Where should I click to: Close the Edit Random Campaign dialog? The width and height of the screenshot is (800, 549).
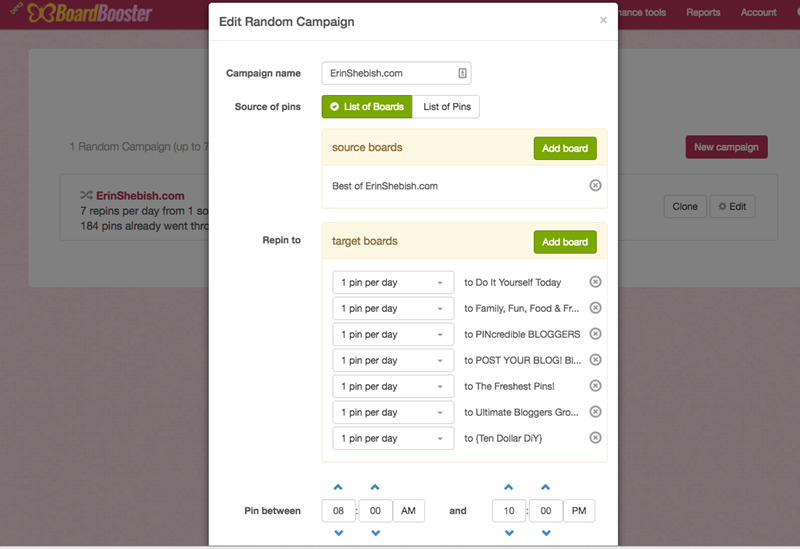click(x=603, y=20)
